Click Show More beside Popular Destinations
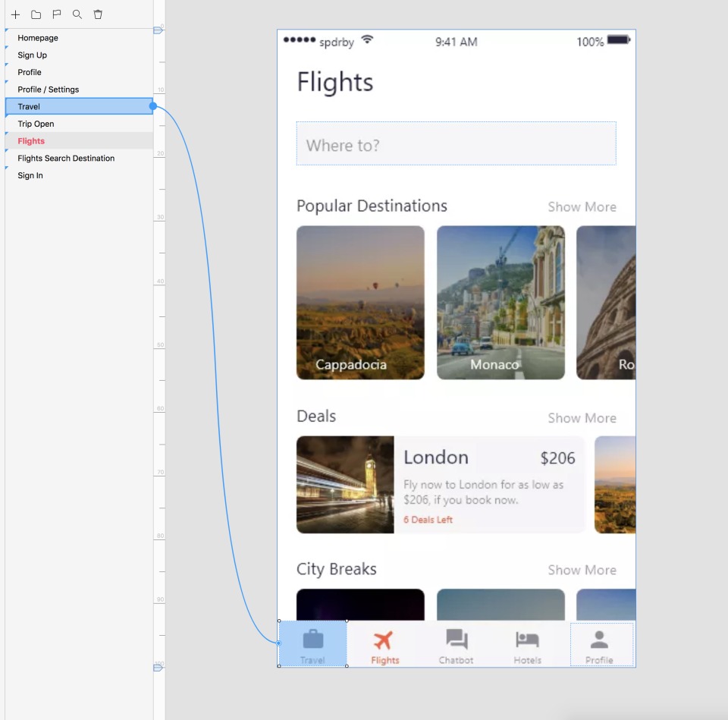The image size is (728, 720). coord(582,207)
